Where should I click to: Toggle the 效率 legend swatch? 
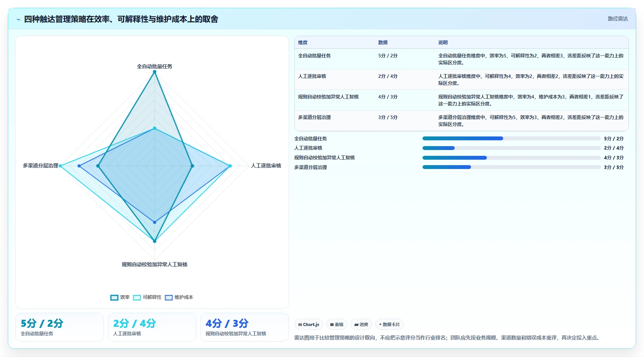114,298
